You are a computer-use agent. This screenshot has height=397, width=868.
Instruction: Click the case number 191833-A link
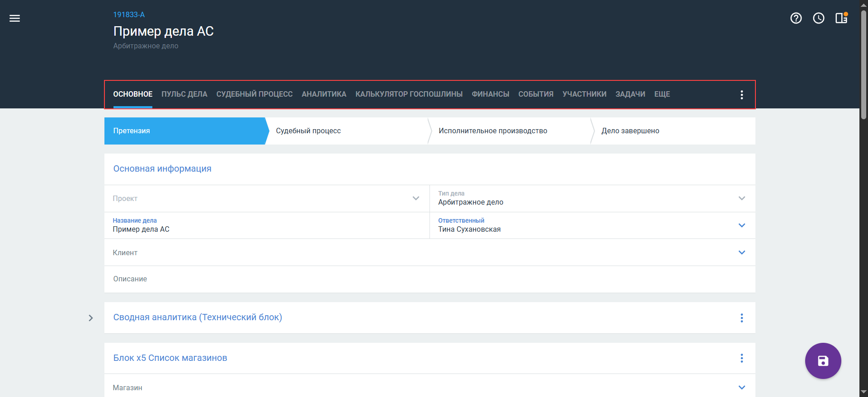pos(129,14)
